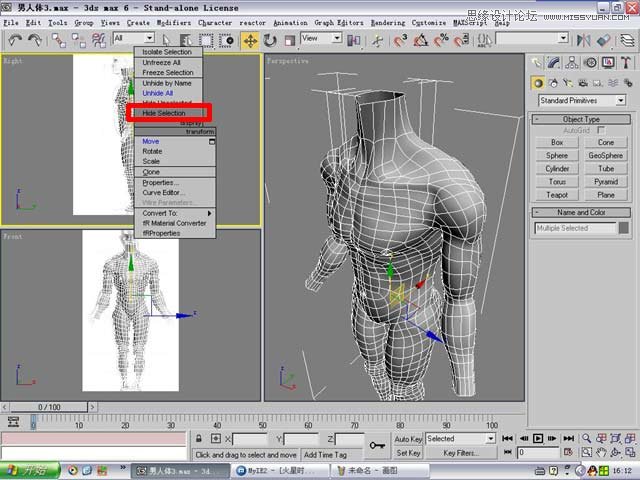The height and width of the screenshot is (480, 640).
Task: Open the Select by Name dialog icon
Action: pos(186,40)
